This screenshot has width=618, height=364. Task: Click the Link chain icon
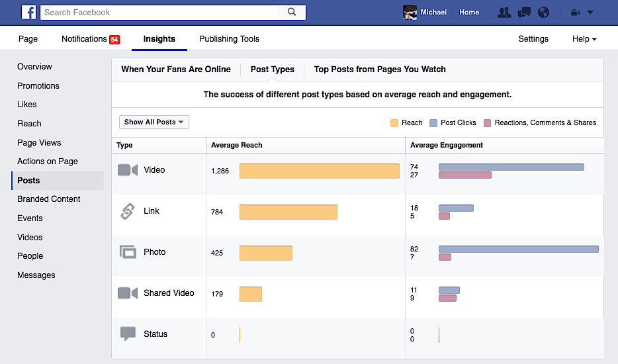click(127, 211)
